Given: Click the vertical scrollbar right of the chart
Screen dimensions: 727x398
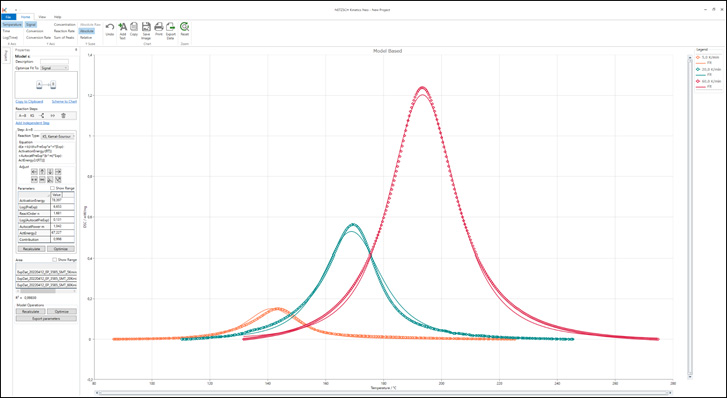Looking at the screenshot, I should coord(690,216).
